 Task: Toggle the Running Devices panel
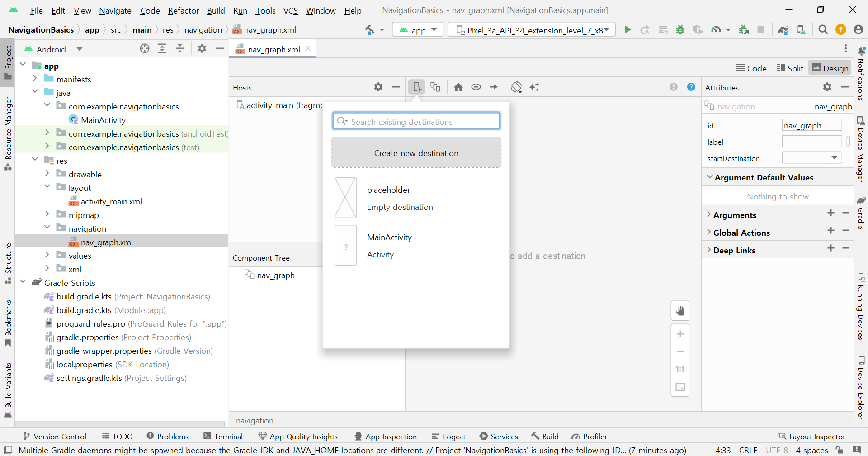pyautogui.click(x=861, y=307)
